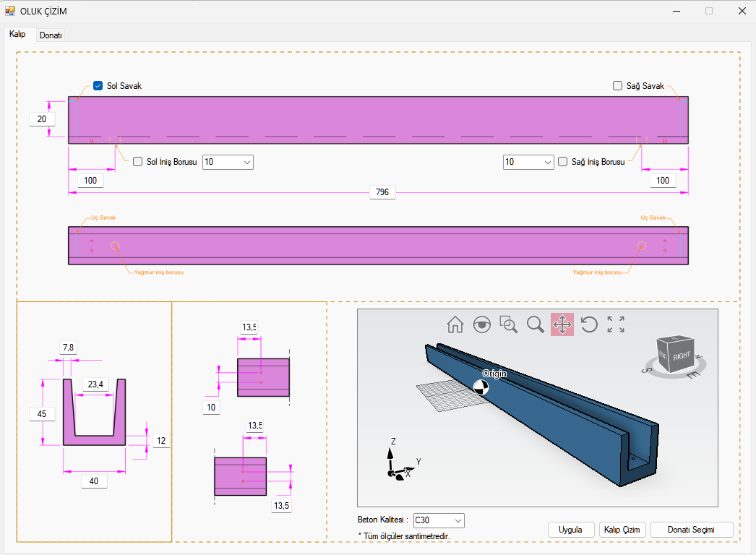Enable the Sol İniş Borusu checkbox
The height and width of the screenshot is (555, 756).
[138, 162]
